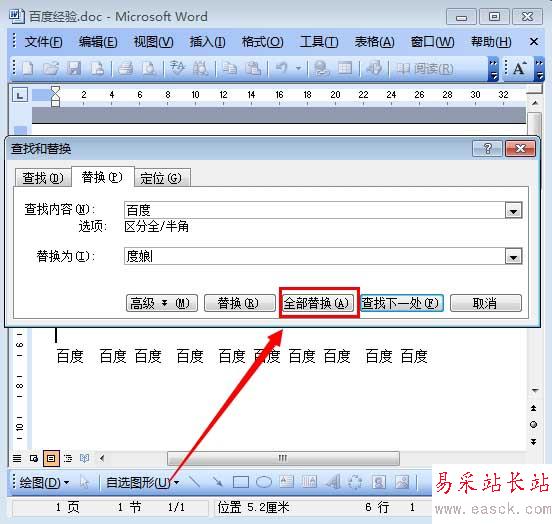Switch to Web Layout view icon

click(34, 458)
